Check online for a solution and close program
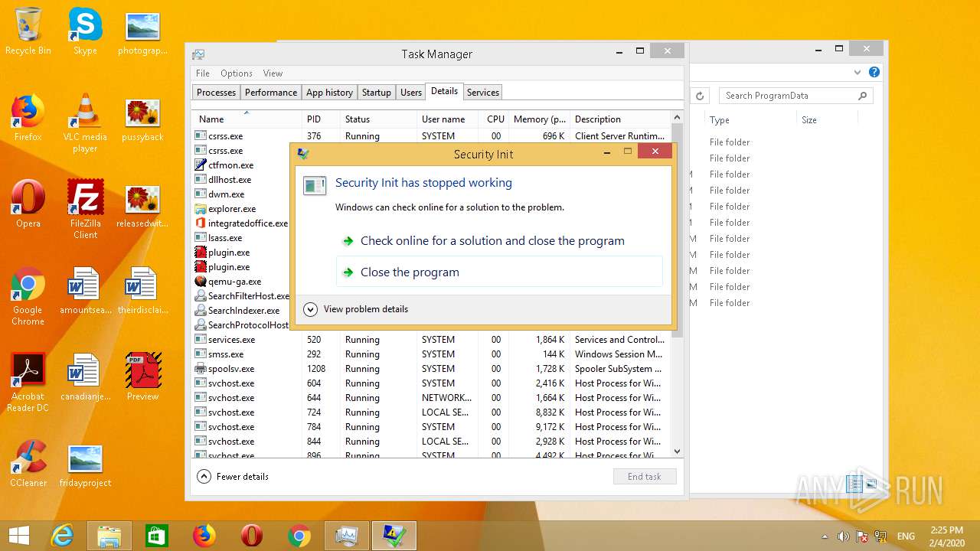The height and width of the screenshot is (551, 980). click(x=499, y=240)
